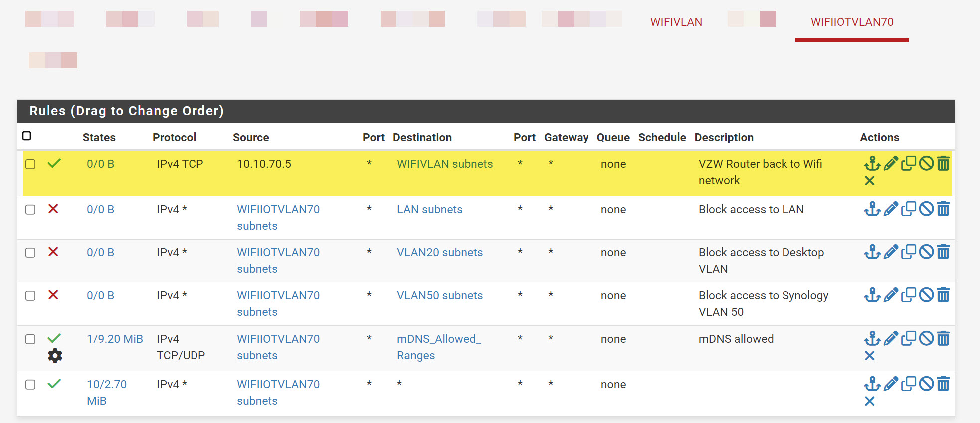Toggle the select-all checkbox in table header
Screen dimensions: 980x423
coord(27,136)
